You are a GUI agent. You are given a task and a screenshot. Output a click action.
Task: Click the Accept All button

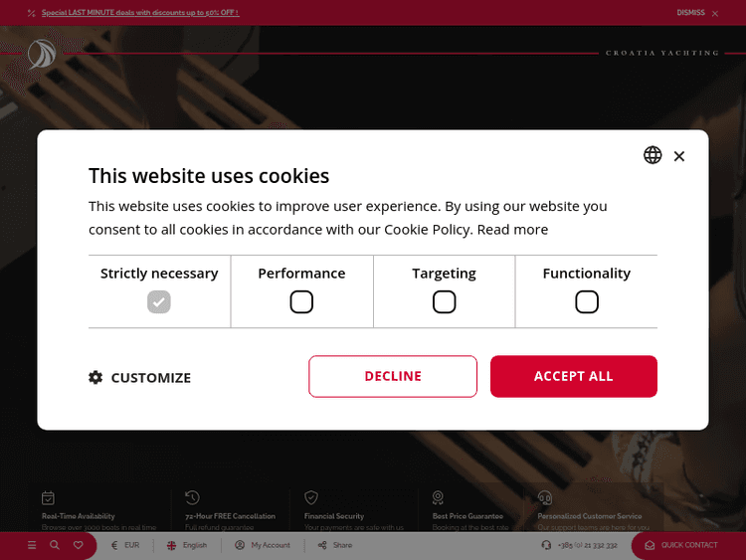(x=573, y=376)
